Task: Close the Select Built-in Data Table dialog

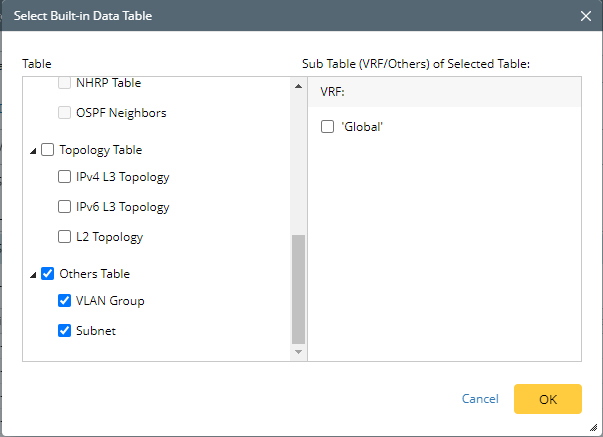Action: 586,15
